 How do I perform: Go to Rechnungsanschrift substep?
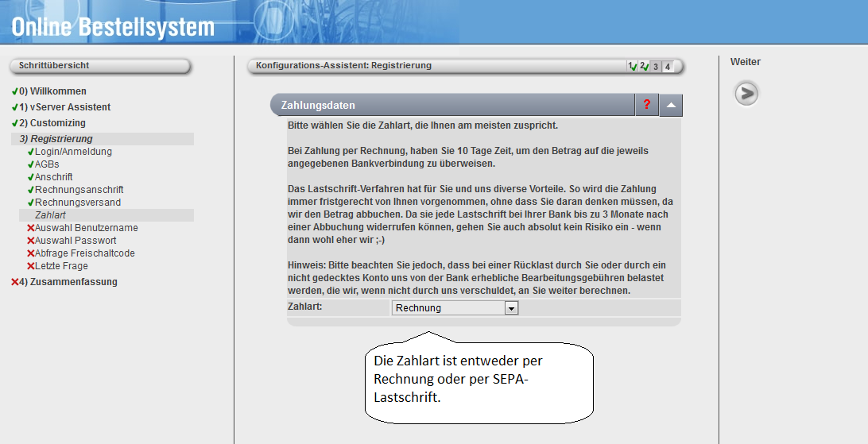point(79,190)
